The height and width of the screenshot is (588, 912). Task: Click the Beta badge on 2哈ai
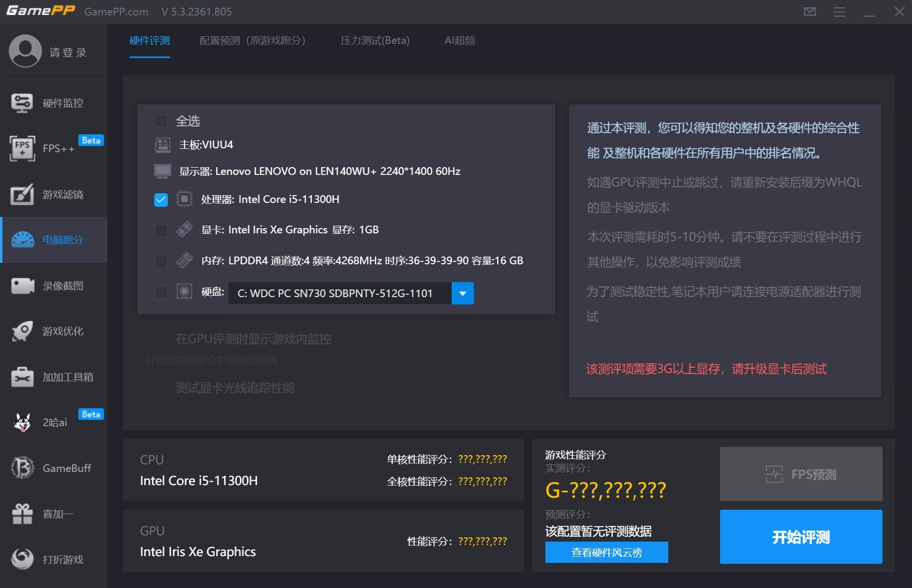coord(91,414)
